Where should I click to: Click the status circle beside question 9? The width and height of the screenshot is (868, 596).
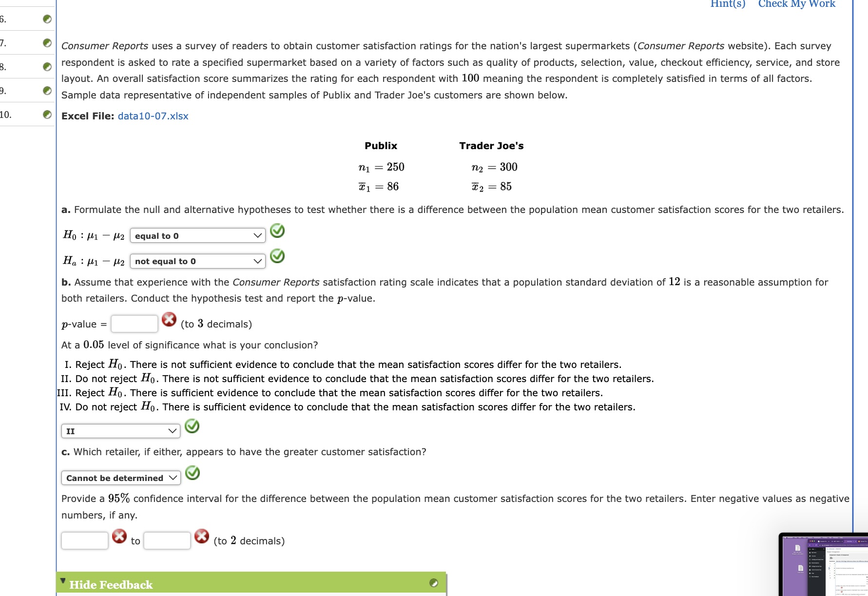click(46, 90)
